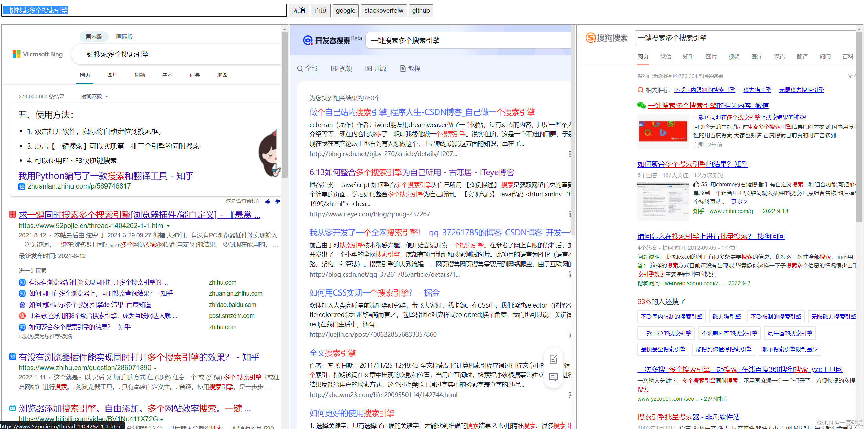Open Bing 图片 tab
The image size is (868, 429).
click(112, 75)
